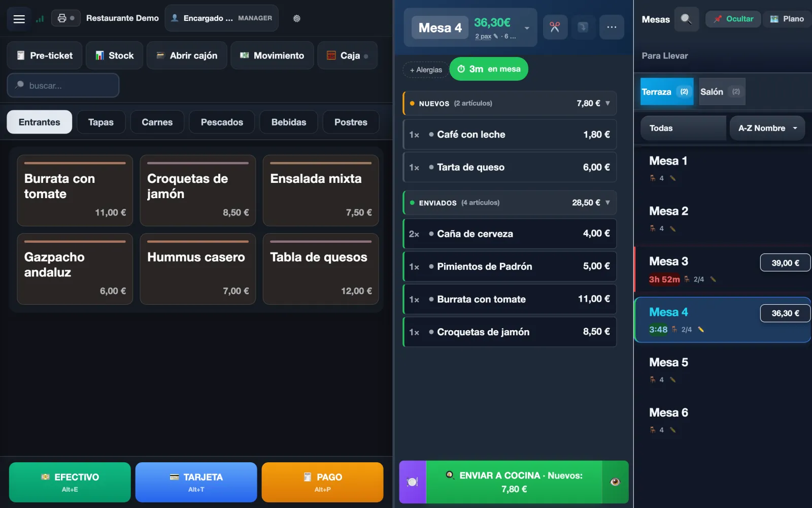
Task: Search tables with the magnifier icon
Action: click(x=687, y=19)
